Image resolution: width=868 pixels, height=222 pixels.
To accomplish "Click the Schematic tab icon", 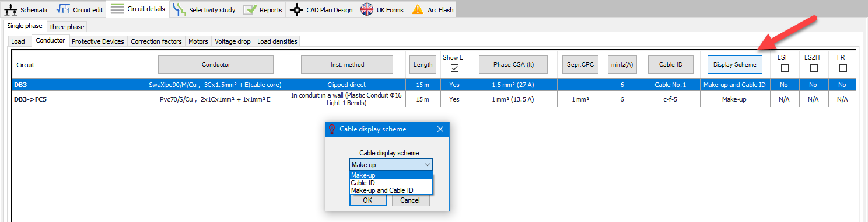I will coord(11,10).
